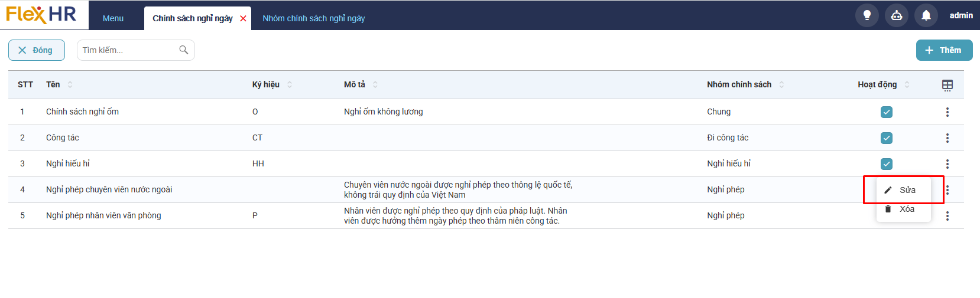Select Nghỉ phép nhân viên văn phòng name
This screenshot has height=298, width=980.
click(x=103, y=215)
